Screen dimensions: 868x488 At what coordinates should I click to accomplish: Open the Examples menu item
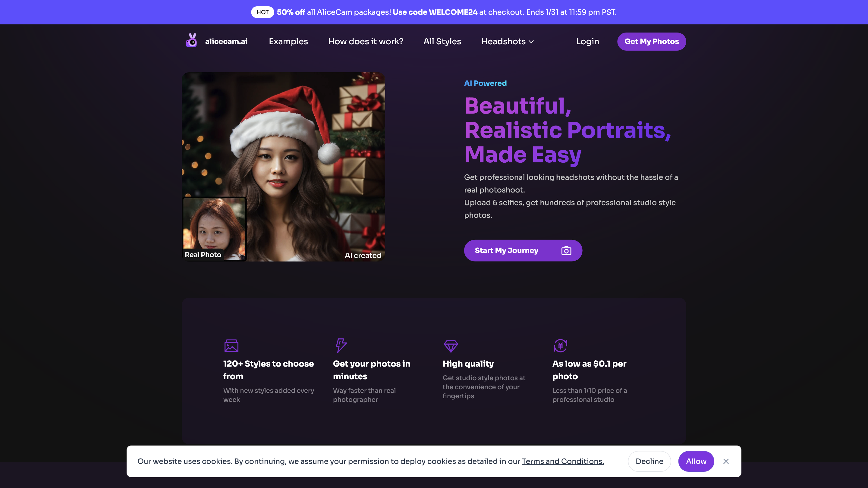pyautogui.click(x=288, y=42)
